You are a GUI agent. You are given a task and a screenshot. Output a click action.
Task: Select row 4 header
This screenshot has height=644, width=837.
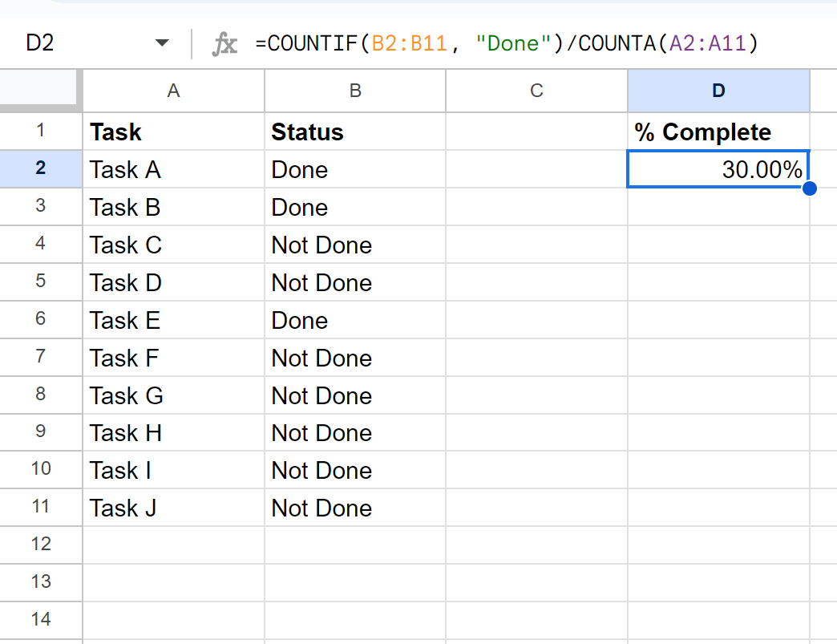point(41,244)
